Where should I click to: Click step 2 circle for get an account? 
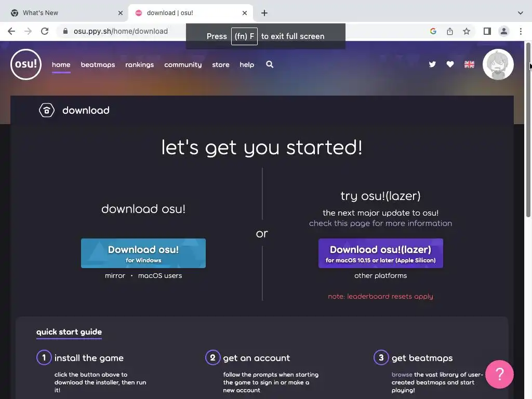point(212,357)
